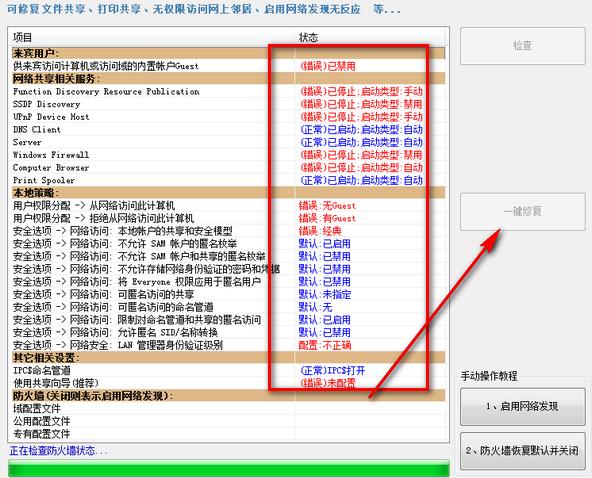Viewport: 592px width, 478px height.
Task: Select 可匿名访问的命名管道 row
Action: [228, 307]
